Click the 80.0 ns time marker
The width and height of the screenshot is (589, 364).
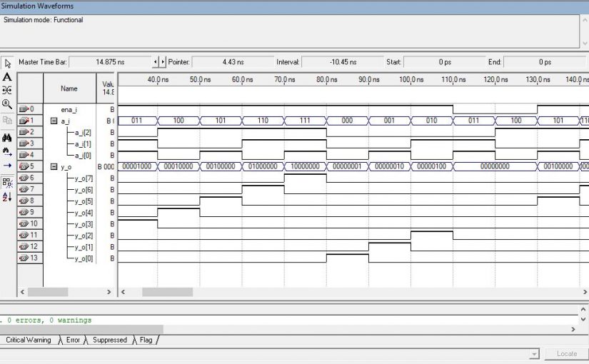[x=327, y=80]
